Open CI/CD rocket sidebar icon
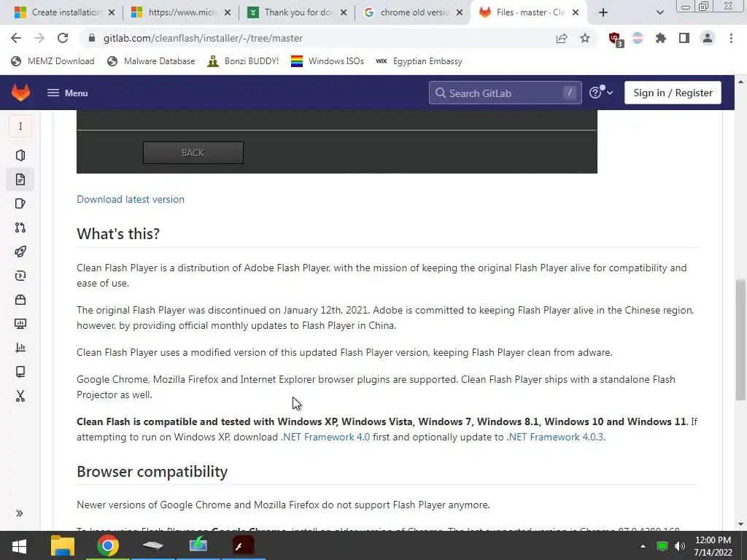This screenshot has width=747, height=560. [x=20, y=252]
